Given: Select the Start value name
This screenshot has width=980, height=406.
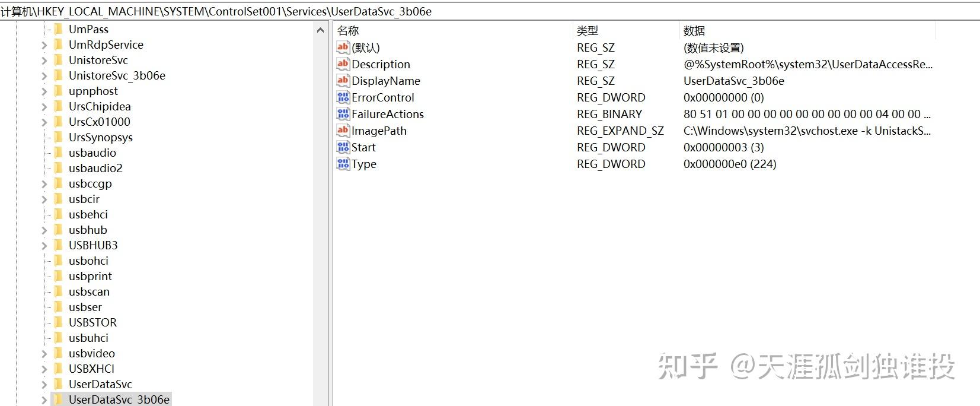Looking at the screenshot, I should [363, 147].
